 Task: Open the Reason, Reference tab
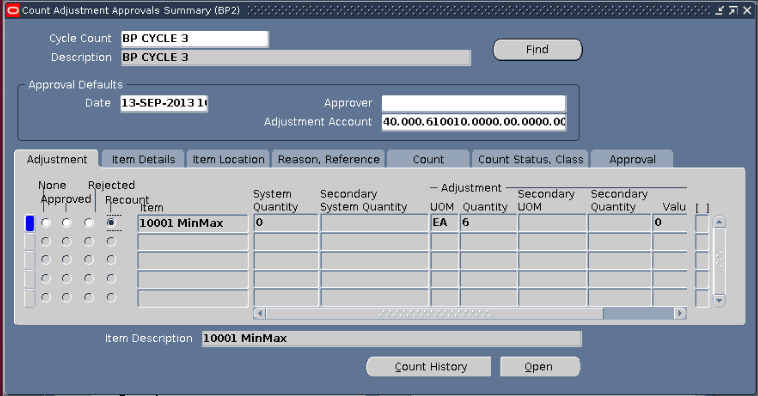329,160
